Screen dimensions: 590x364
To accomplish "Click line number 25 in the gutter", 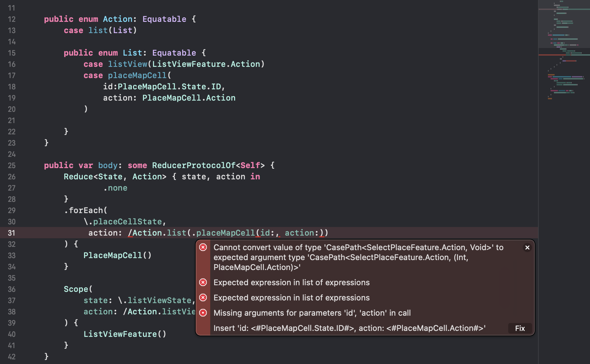I will click(x=12, y=165).
